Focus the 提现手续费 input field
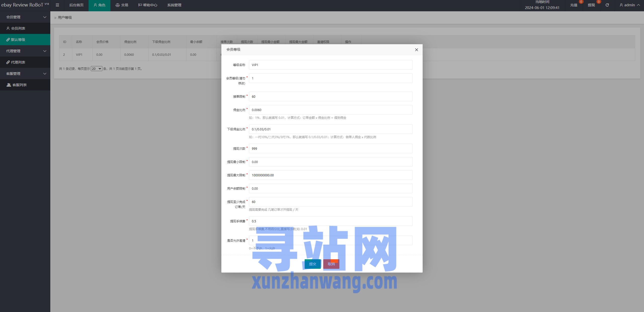This screenshot has width=644, height=312. pyautogui.click(x=331, y=221)
